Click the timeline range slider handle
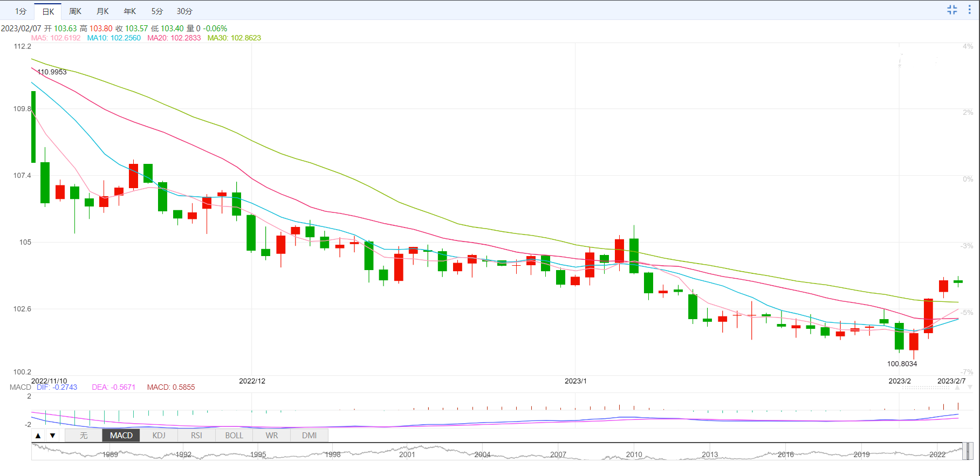This screenshot has height=476, width=980. (969, 451)
